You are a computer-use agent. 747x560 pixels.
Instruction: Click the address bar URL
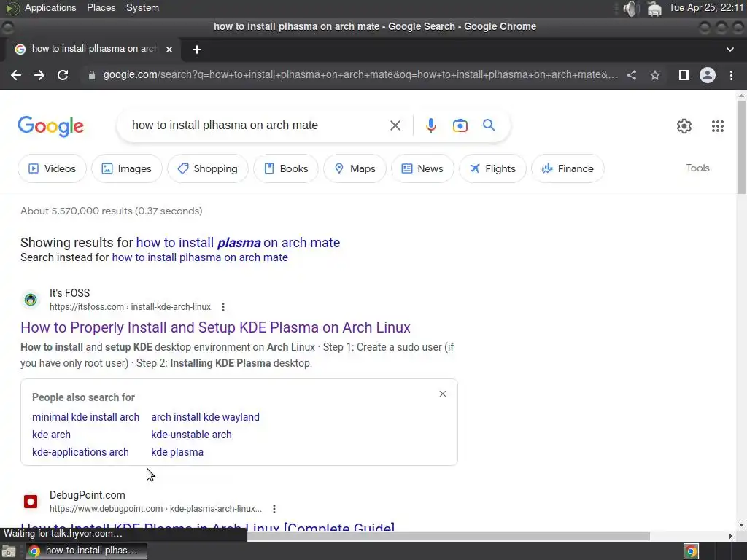pyautogui.click(x=360, y=75)
